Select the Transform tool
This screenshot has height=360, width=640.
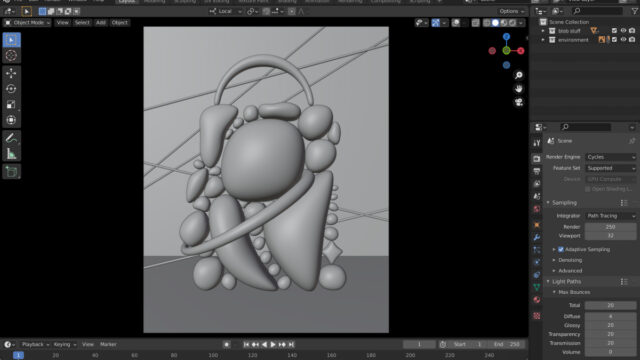[x=11, y=120]
